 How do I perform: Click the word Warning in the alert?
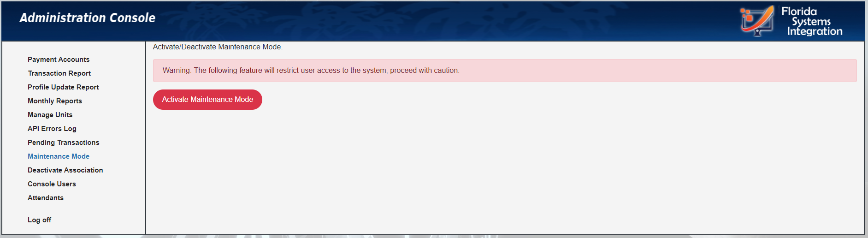177,71
